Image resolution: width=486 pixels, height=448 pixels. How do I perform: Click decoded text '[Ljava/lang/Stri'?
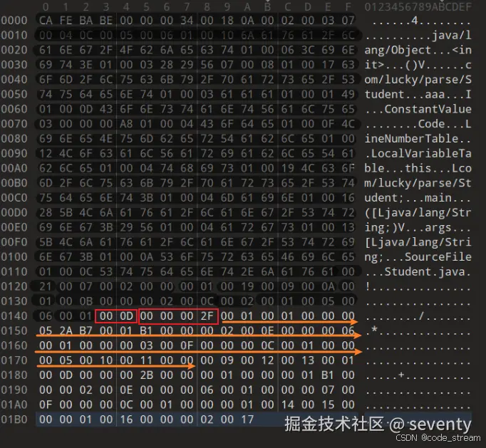pyautogui.click(x=418, y=242)
